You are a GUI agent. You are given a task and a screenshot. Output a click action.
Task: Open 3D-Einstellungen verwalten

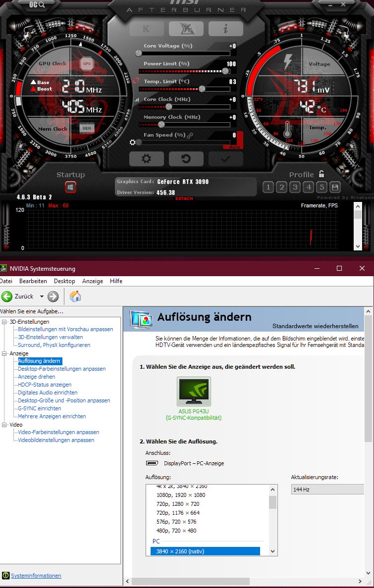click(x=51, y=337)
